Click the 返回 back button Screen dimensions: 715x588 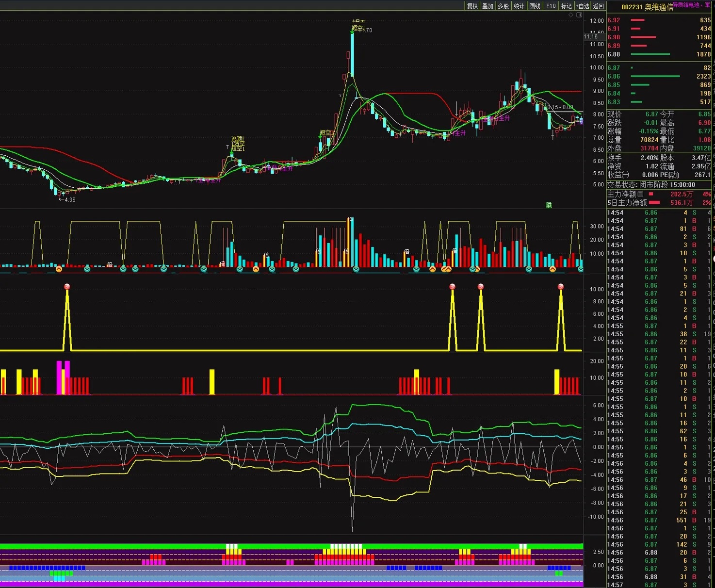pos(599,6)
